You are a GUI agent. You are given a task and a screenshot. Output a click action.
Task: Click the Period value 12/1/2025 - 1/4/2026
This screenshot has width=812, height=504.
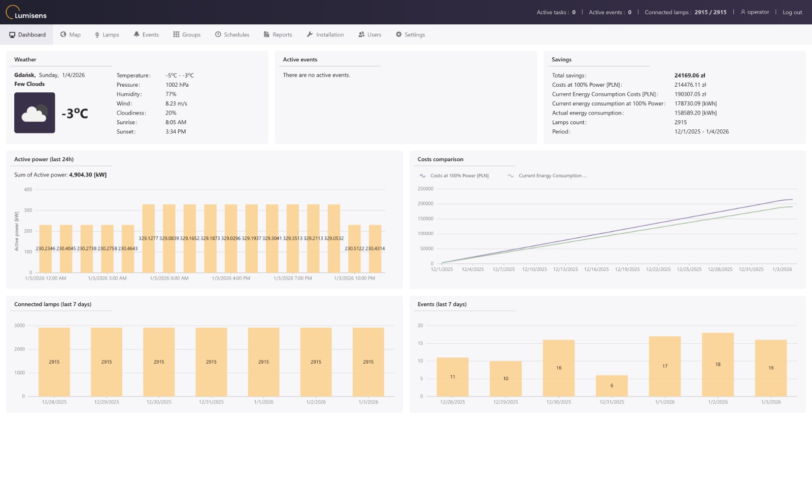click(x=701, y=132)
